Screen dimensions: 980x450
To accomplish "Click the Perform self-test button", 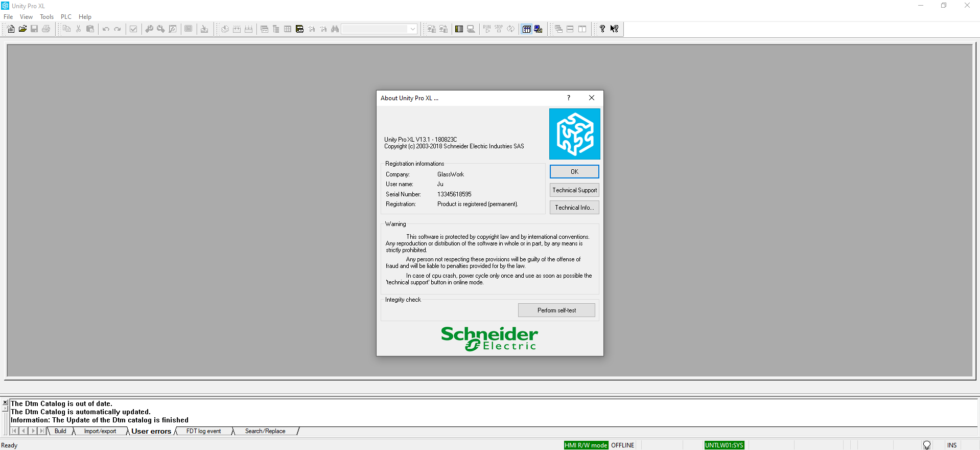I will coord(556,310).
